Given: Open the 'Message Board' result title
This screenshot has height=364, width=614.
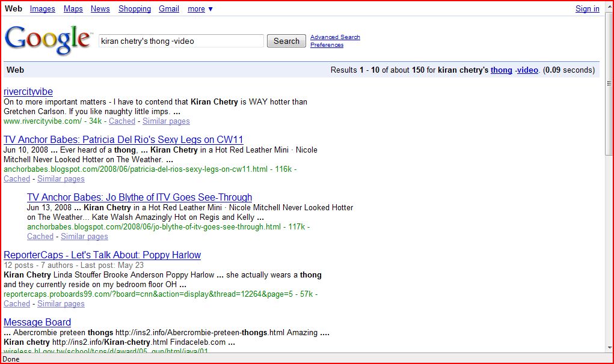Looking at the screenshot, I should 37,322.
